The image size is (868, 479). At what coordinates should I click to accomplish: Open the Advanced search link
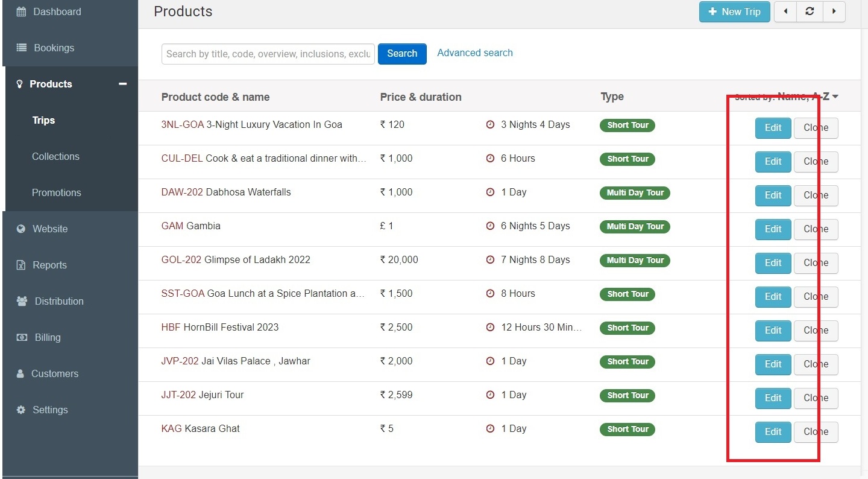pos(475,53)
